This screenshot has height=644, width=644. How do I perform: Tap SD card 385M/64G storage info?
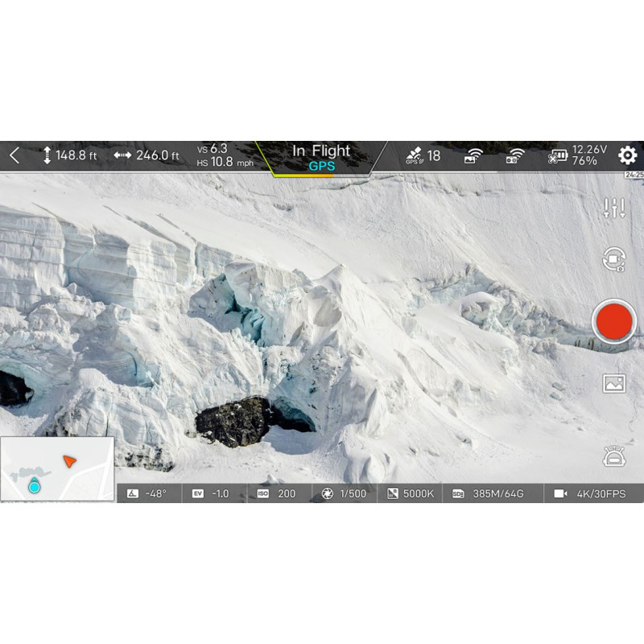coord(493,493)
